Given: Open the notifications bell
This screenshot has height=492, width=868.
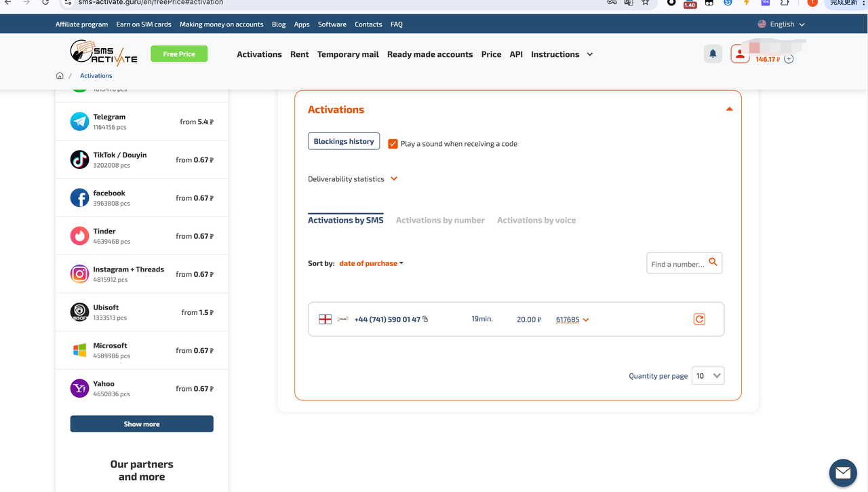Looking at the screenshot, I should point(713,54).
